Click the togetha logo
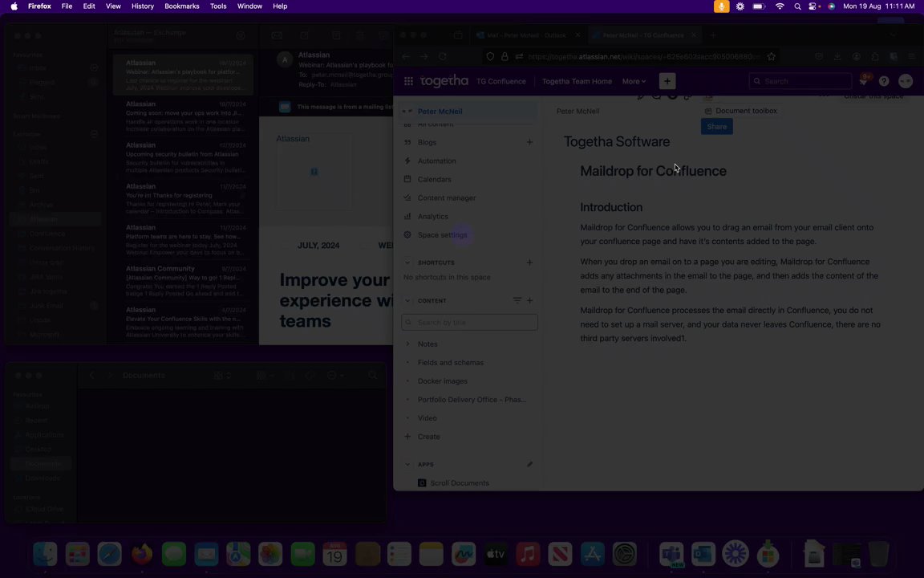 pyautogui.click(x=444, y=81)
